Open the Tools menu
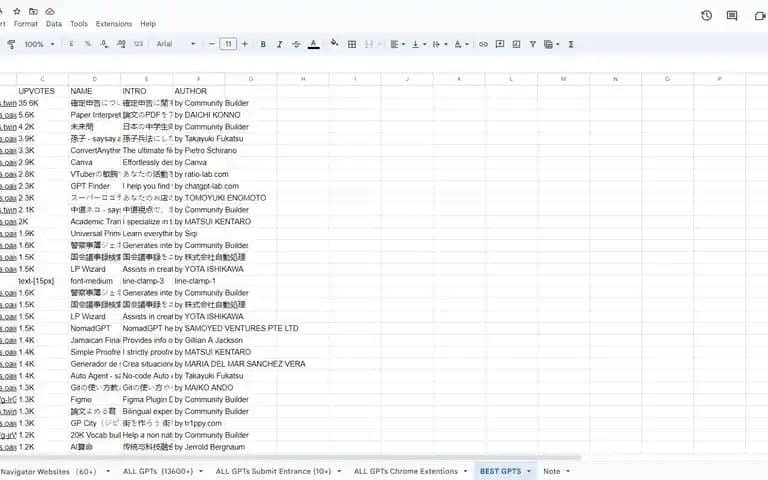Viewport: 768px width, 480px height. pyautogui.click(x=78, y=24)
